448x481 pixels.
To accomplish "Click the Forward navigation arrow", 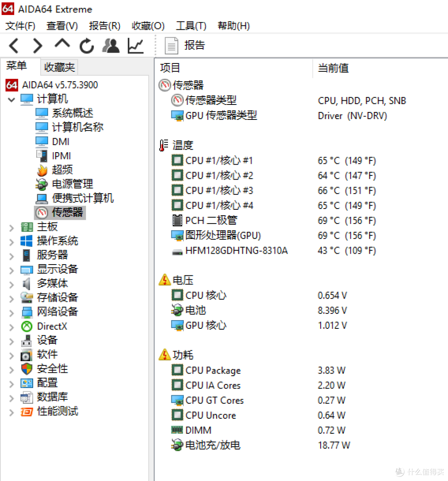I will pyautogui.click(x=37, y=46).
